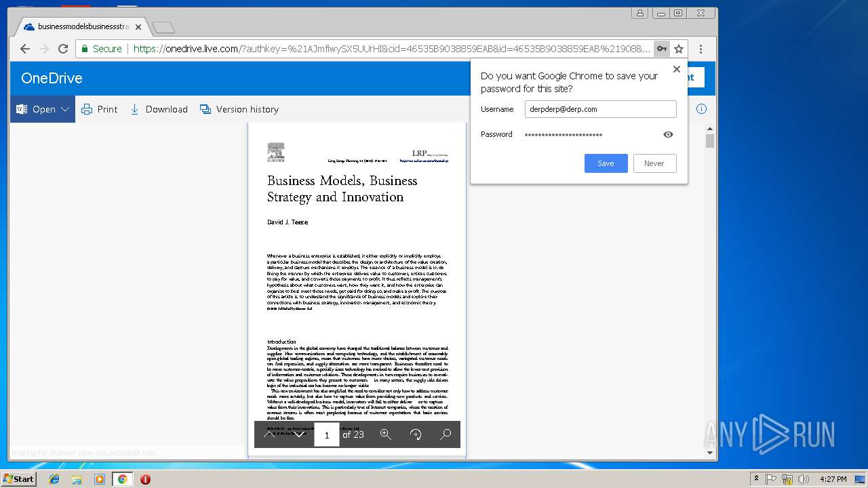Click the Chrome profile person icon

tap(639, 13)
